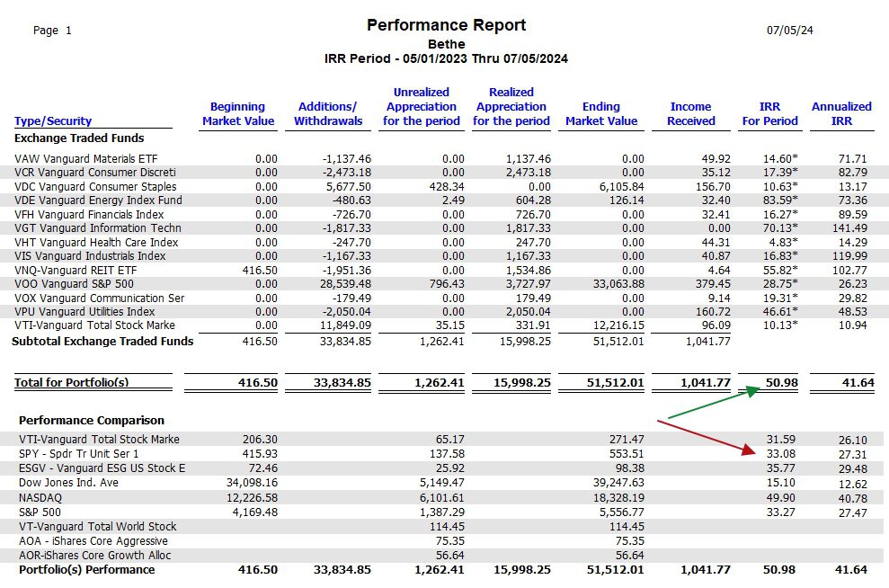Image resolution: width=889 pixels, height=588 pixels.
Task: Select the VDC Vanguard Consumer Staples row
Action: (444, 186)
